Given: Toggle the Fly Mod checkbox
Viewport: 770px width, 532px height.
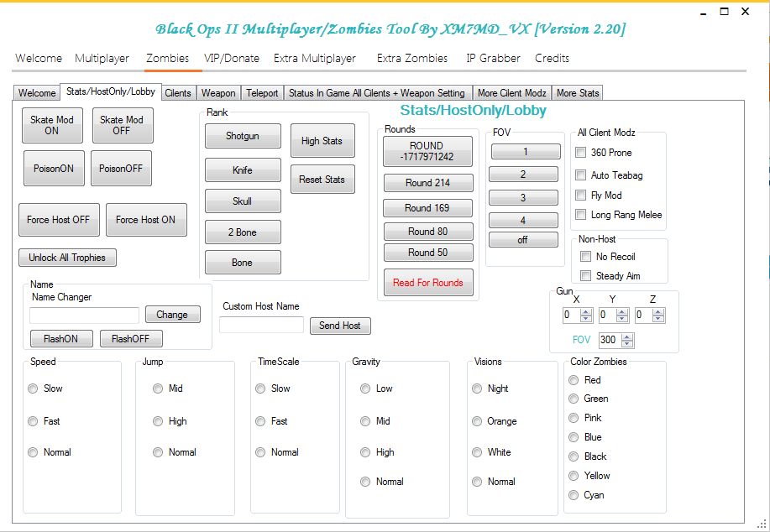Looking at the screenshot, I should coord(580,196).
